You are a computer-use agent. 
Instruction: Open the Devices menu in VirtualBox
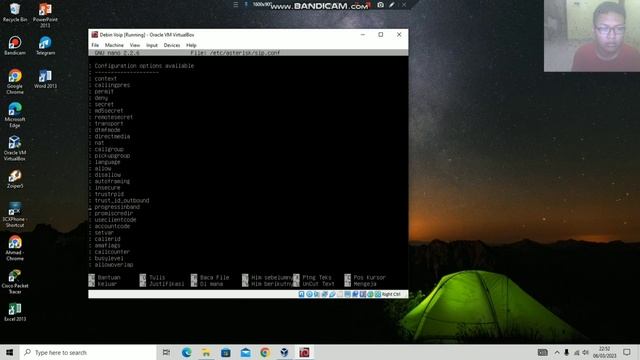pos(172,45)
